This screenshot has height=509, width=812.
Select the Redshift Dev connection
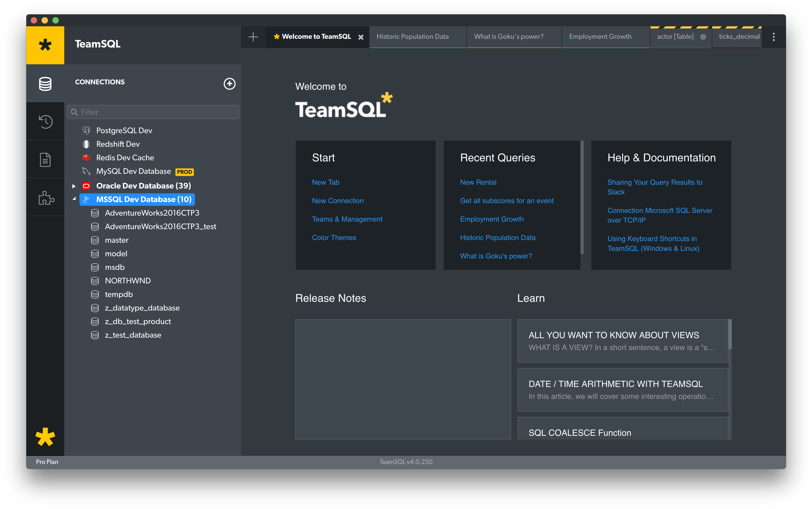tap(118, 144)
